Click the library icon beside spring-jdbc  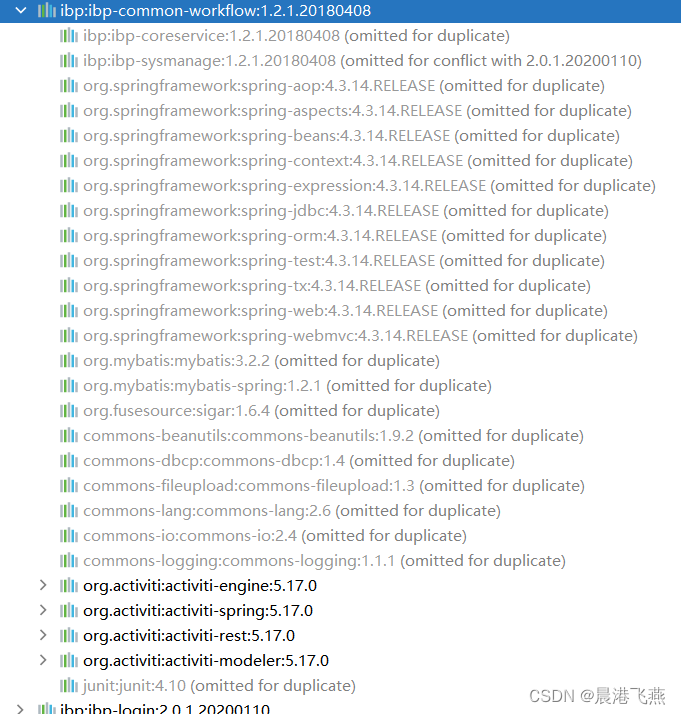pos(69,210)
